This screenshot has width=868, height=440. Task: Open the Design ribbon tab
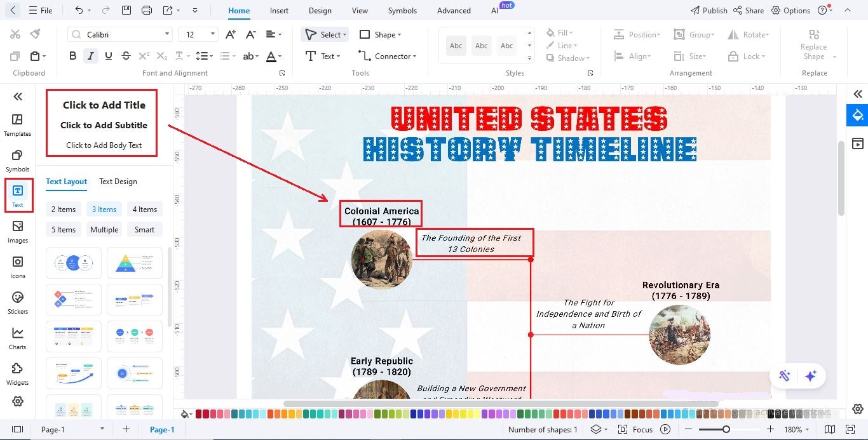(320, 10)
